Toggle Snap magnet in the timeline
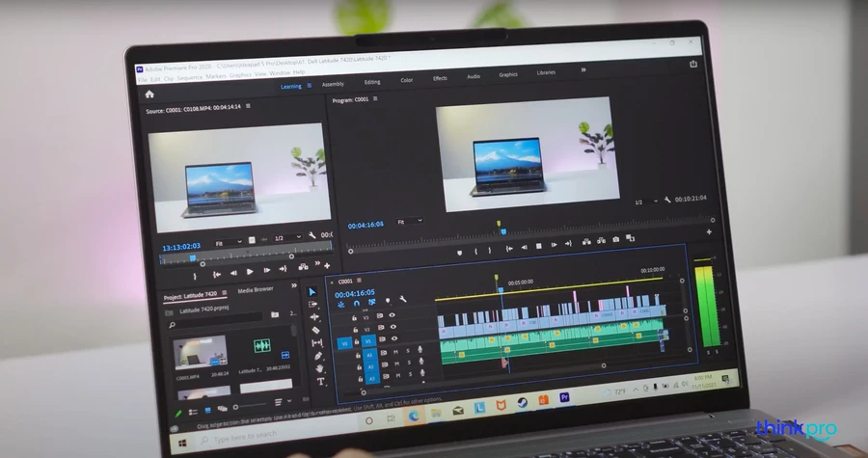The width and height of the screenshot is (868, 458). (x=357, y=303)
